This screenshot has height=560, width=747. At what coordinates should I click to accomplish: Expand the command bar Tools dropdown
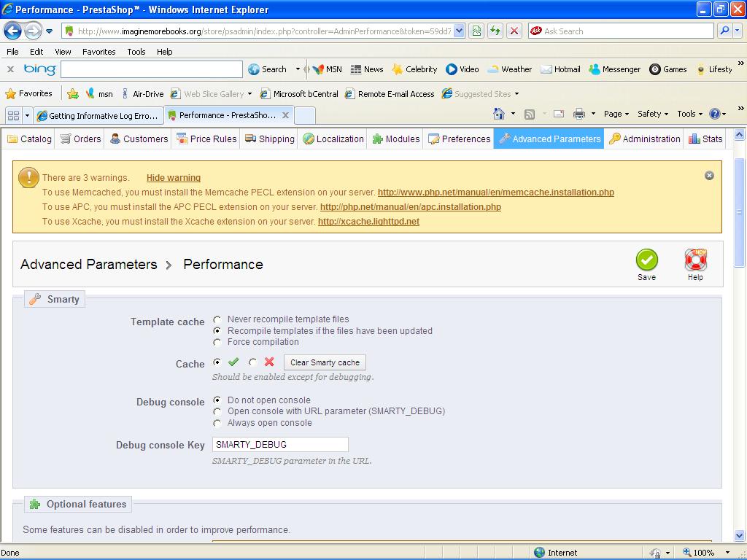tap(690, 114)
